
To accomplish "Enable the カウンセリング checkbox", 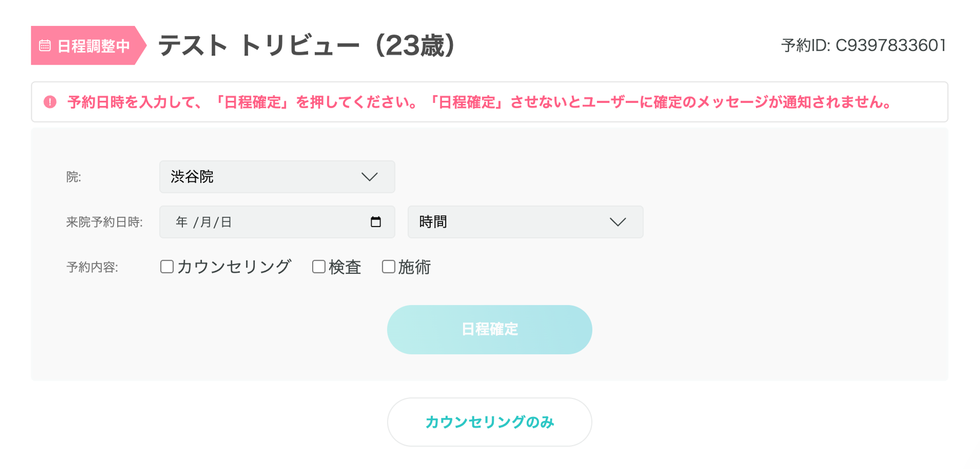I will (167, 267).
